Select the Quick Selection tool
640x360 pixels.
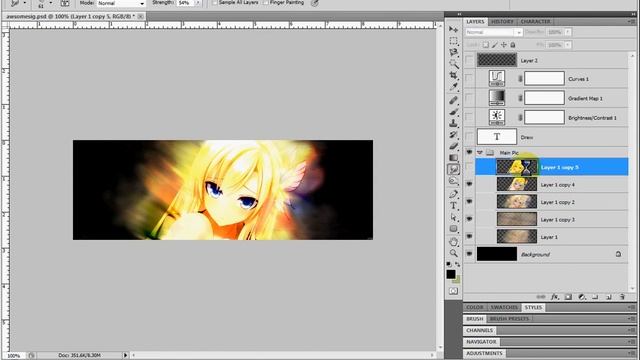point(453,64)
